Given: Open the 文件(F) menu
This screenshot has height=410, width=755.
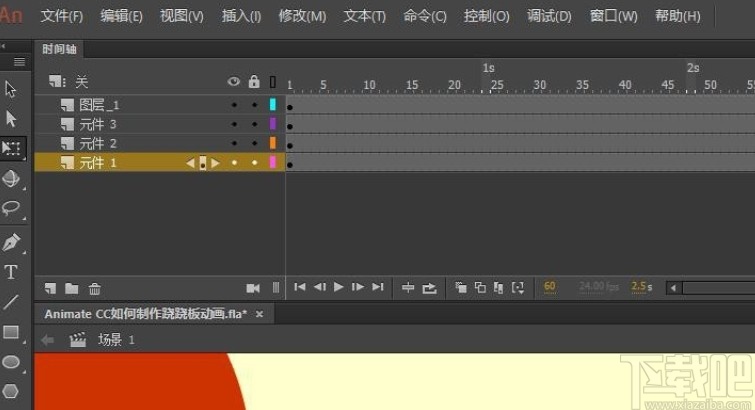Looking at the screenshot, I should tap(62, 16).
